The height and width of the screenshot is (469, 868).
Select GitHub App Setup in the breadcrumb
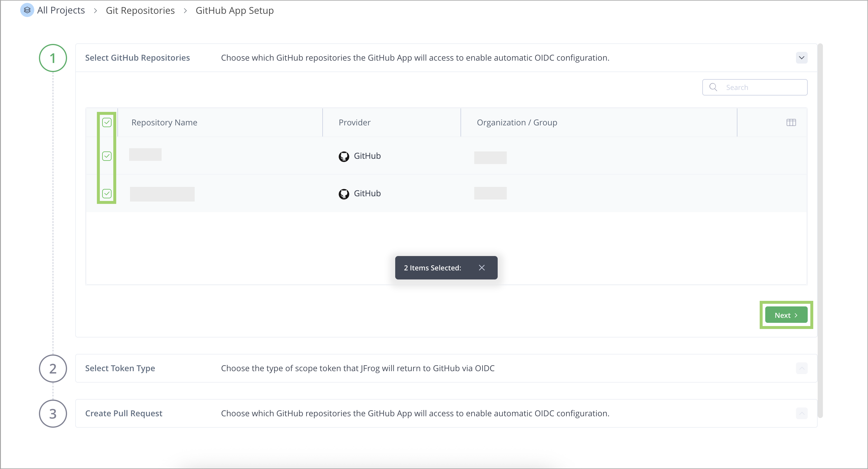[234, 10]
